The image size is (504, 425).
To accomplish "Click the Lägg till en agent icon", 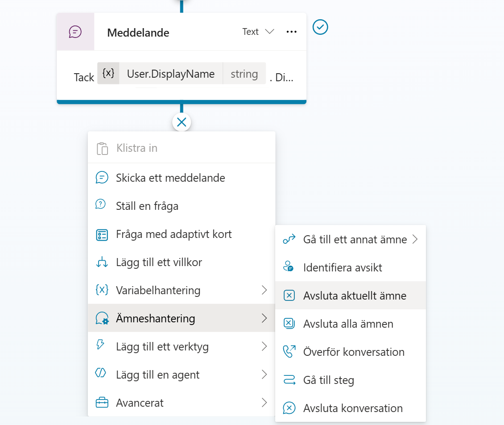I will coord(101,373).
